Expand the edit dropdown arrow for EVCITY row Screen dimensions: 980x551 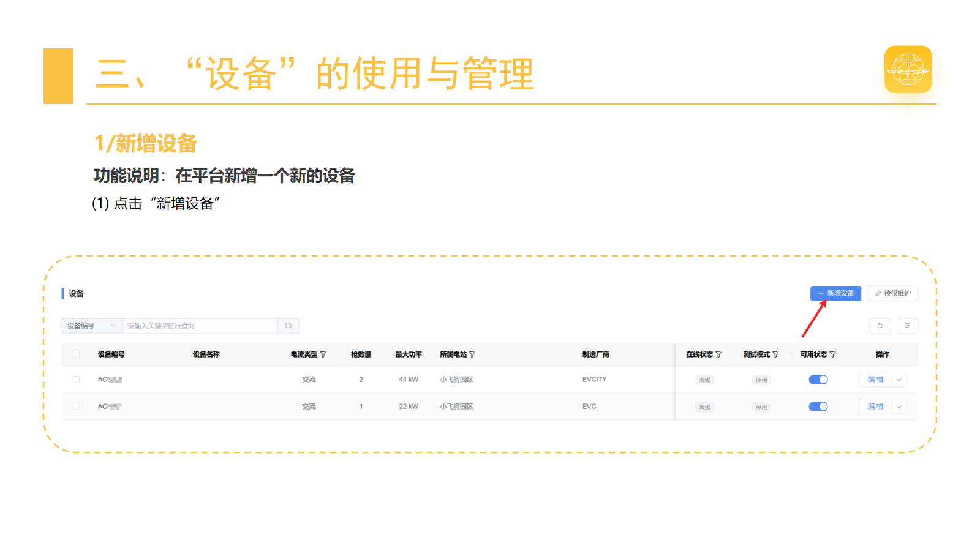pyautogui.click(x=899, y=380)
